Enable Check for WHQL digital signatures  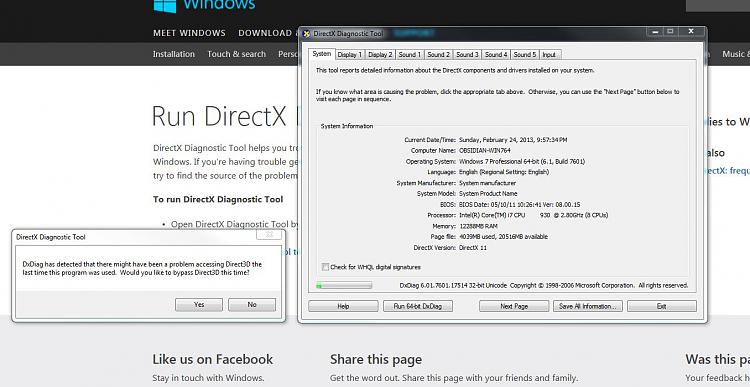325,267
